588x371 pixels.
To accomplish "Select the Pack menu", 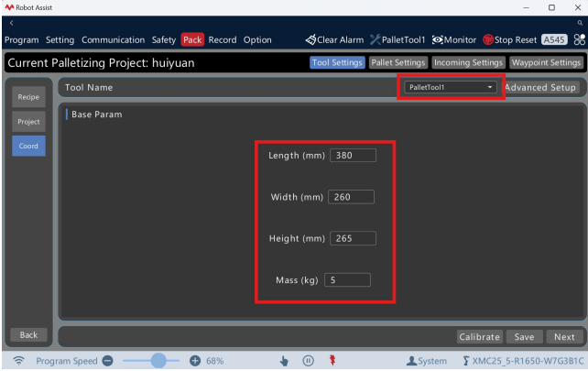I will (192, 39).
